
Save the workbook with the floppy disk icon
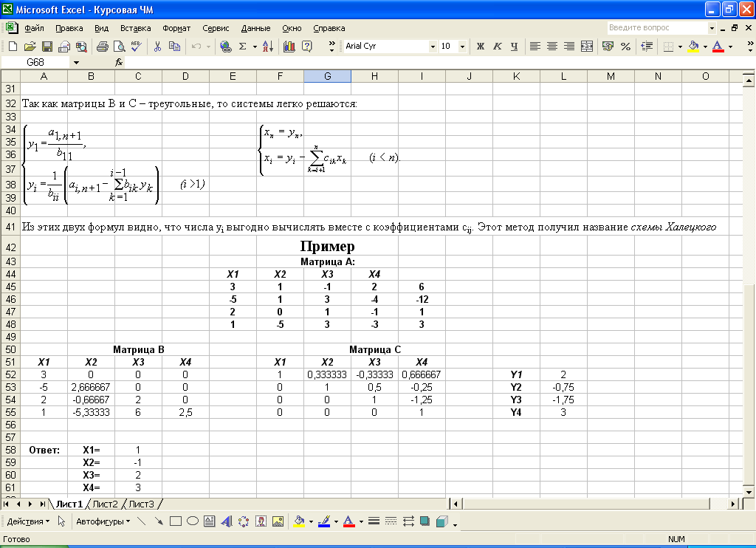[47, 47]
